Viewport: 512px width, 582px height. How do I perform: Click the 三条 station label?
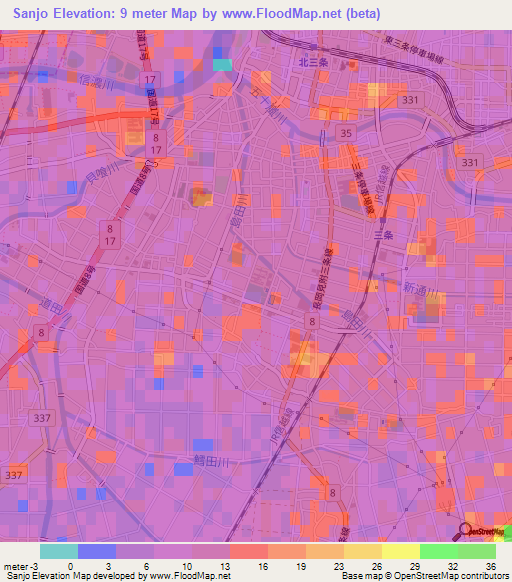pyautogui.click(x=384, y=235)
